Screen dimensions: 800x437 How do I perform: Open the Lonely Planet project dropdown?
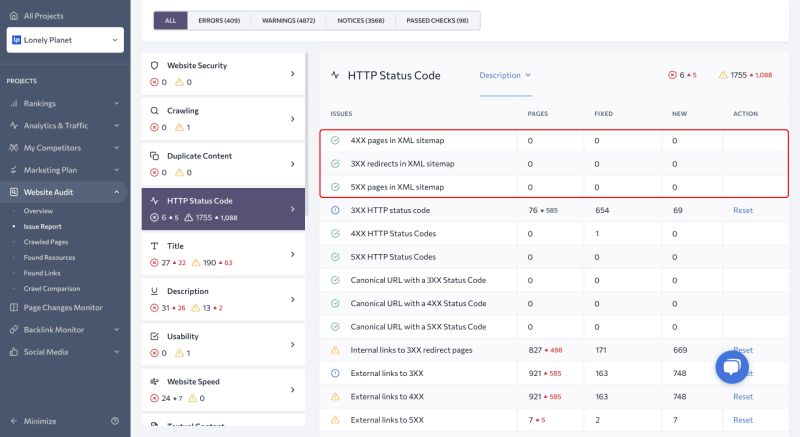[65, 40]
